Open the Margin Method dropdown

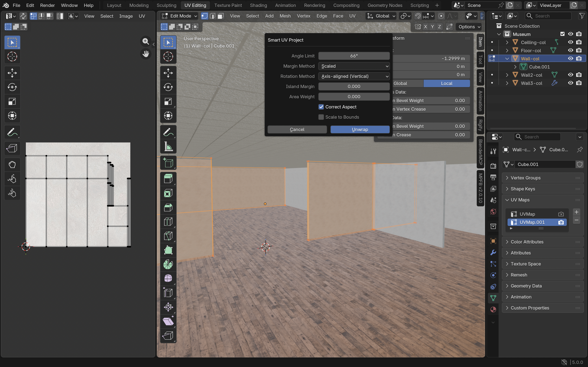tap(354, 66)
